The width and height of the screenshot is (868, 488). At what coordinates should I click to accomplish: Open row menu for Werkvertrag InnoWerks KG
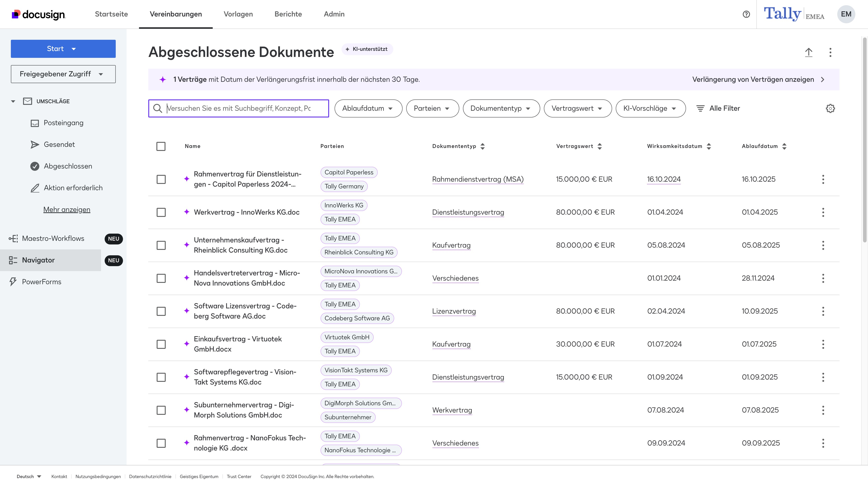[823, 212]
